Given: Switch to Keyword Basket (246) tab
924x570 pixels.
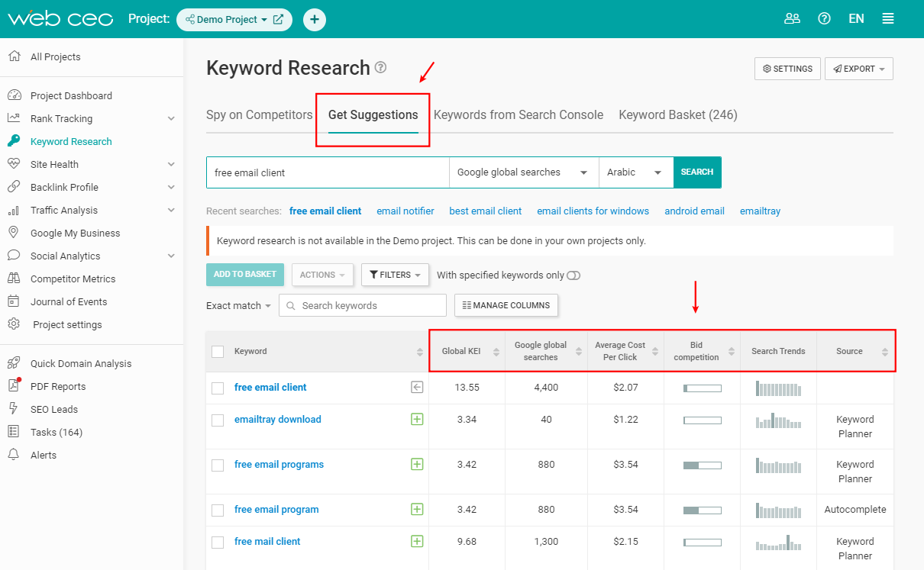Looking at the screenshot, I should (x=678, y=115).
